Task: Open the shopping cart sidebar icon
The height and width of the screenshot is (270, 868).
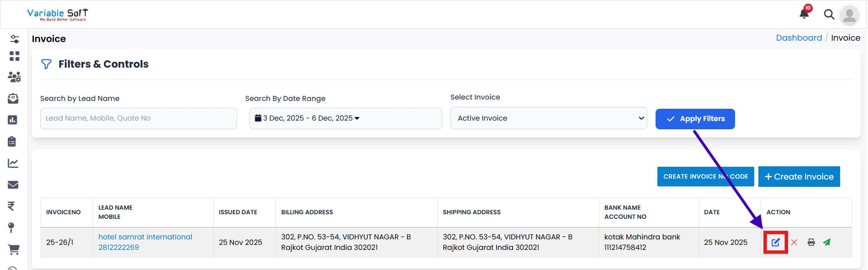Action: 14,249
